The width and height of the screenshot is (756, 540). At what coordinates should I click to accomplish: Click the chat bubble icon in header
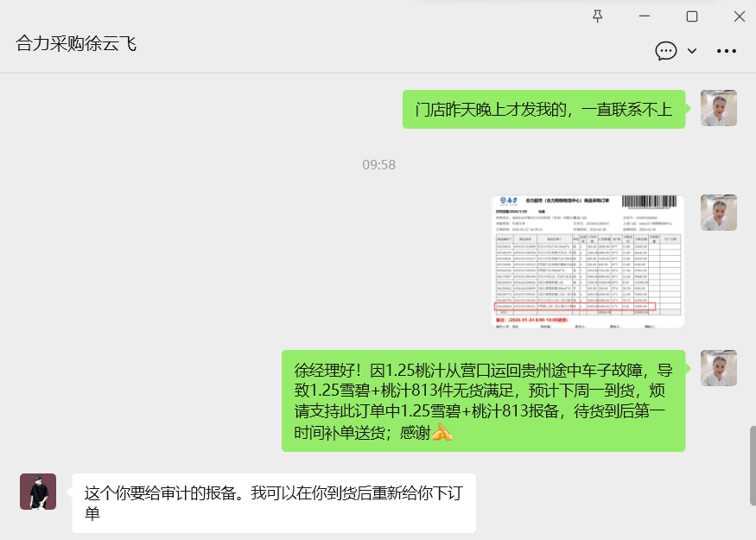(665, 50)
